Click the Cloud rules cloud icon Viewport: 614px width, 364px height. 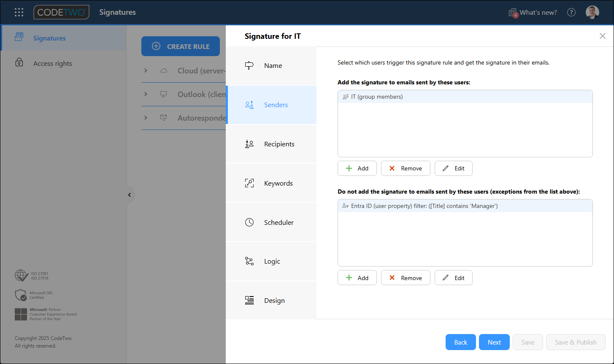164,70
